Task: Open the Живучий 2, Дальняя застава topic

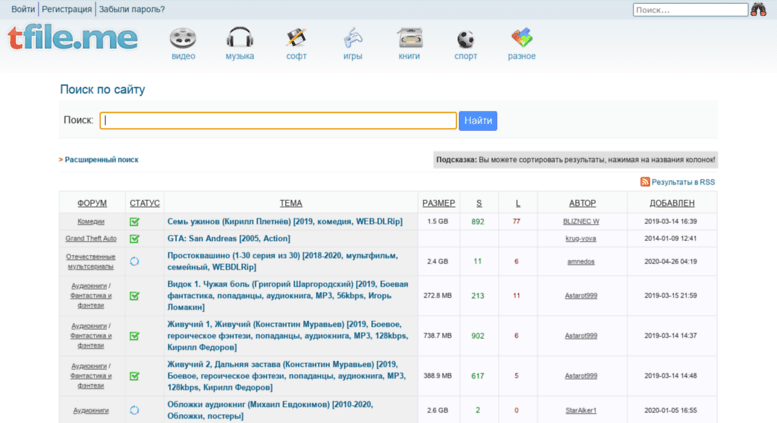Action: [286, 376]
